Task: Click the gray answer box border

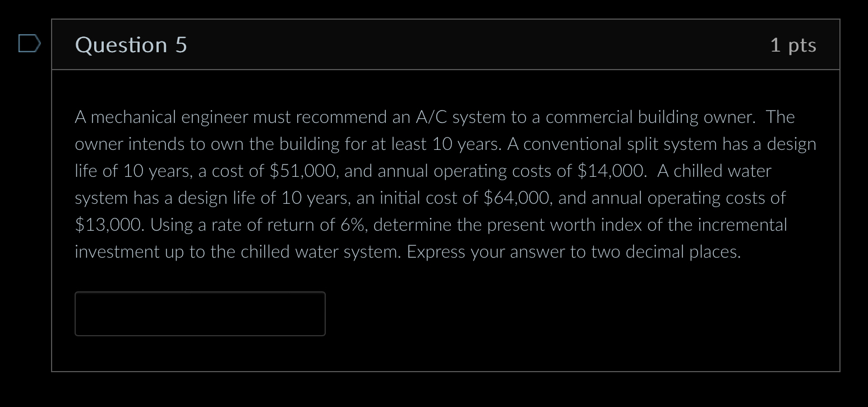Action: [200, 292]
